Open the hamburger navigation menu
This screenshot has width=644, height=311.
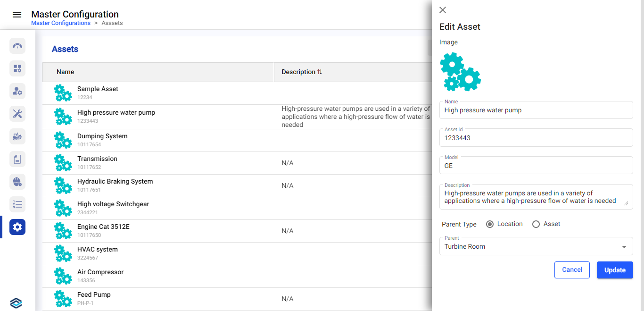tap(17, 15)
